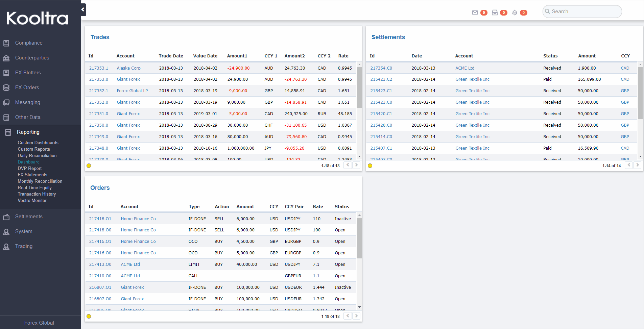Click the Counterparties bank icon
The height and width of the screenshot is (329, 644).
[x=6, y=58]
